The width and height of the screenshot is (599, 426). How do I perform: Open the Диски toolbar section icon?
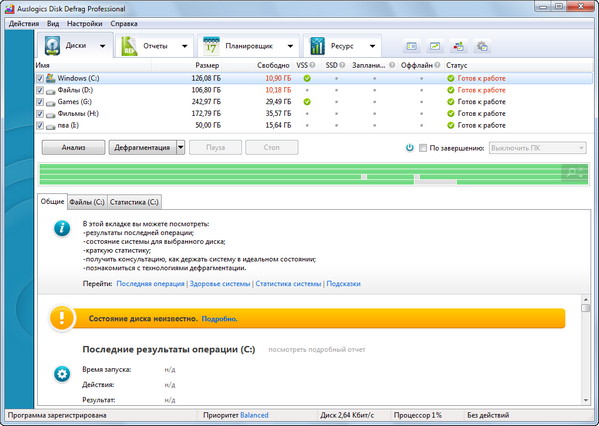[52, 46]
